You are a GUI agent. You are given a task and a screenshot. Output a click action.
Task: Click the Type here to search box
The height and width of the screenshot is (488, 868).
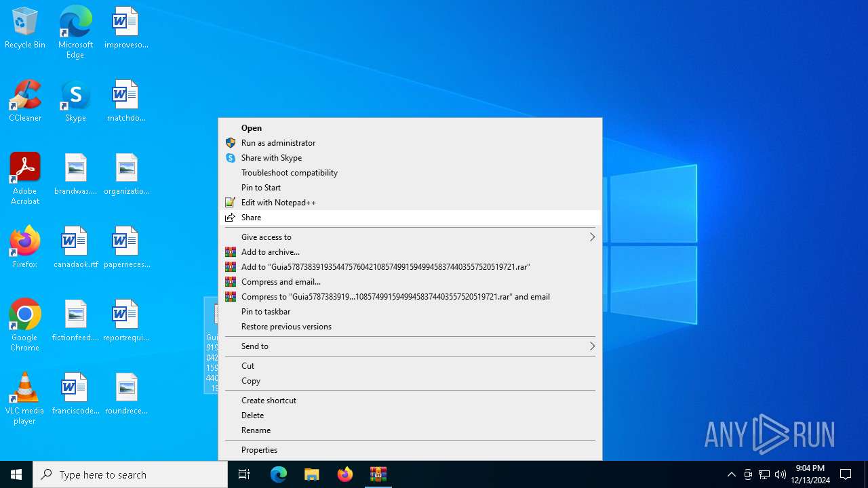[130, 474]
